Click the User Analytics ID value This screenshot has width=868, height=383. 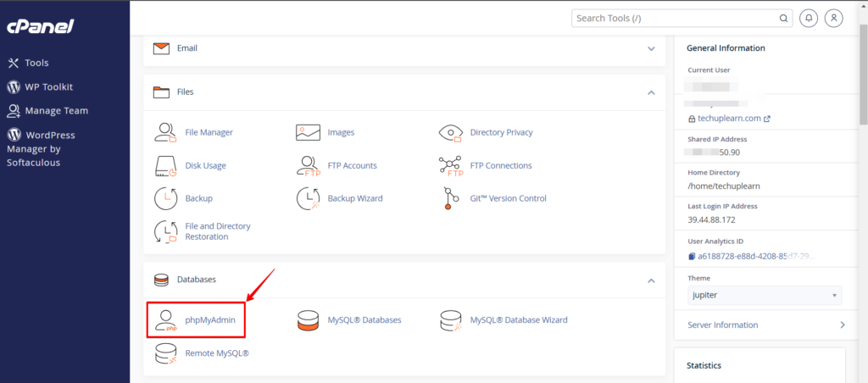[x=756, y=257]
